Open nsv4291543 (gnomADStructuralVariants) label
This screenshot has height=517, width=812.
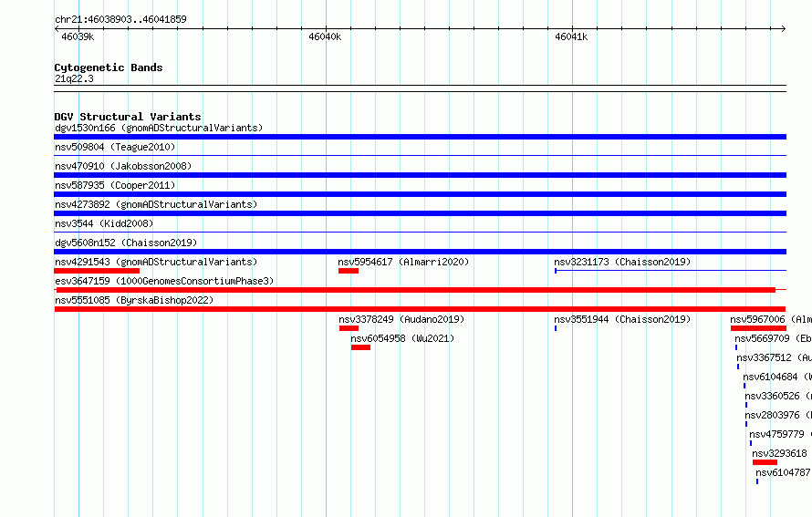(x=156, y=262)
